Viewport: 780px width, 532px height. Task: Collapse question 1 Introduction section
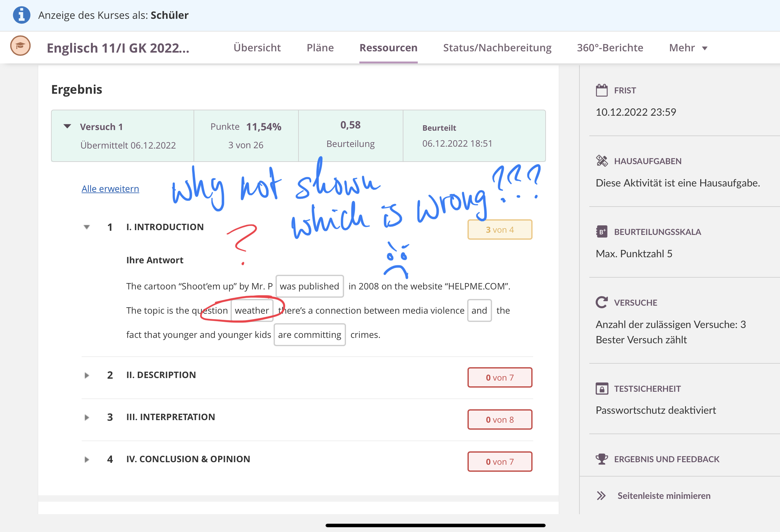(87, 227)
